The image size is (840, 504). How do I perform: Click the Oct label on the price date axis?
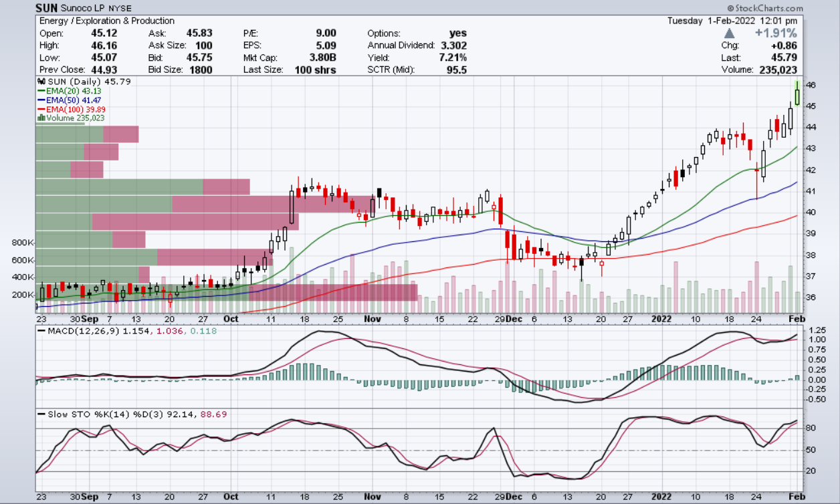pos(231,320)
